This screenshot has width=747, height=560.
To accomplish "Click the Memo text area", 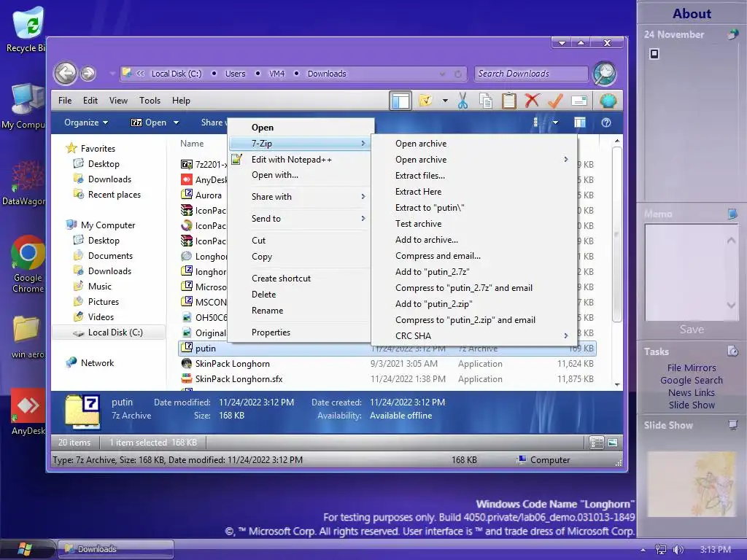I will [692, 273].
